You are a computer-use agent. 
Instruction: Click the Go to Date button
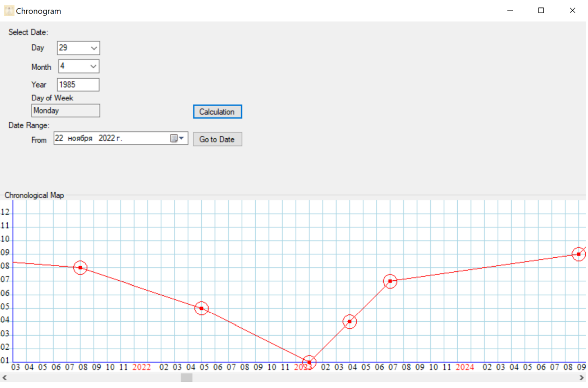tap(218, 139)
